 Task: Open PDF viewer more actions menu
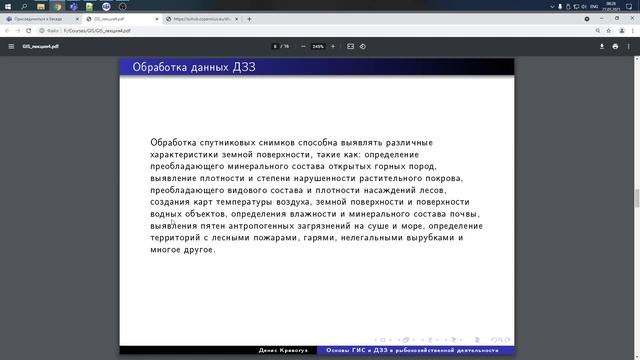pyautogui.click(x=629, y=47)
